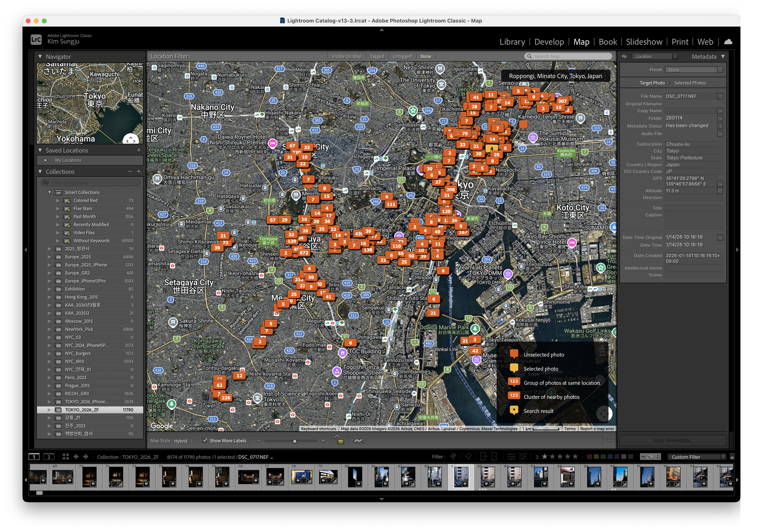The image size is (763, 532).
Task: Open the File Name batch rename button
Action: (x=720, y=96)
